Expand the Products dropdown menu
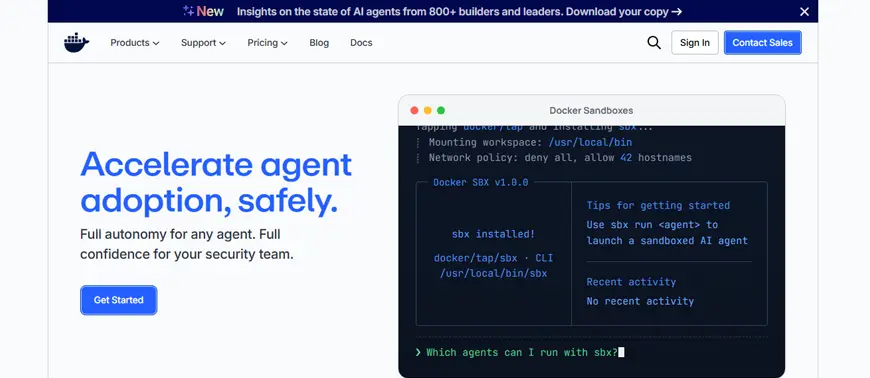This screenshot has width=870, height=378. [x=135, y=43]
